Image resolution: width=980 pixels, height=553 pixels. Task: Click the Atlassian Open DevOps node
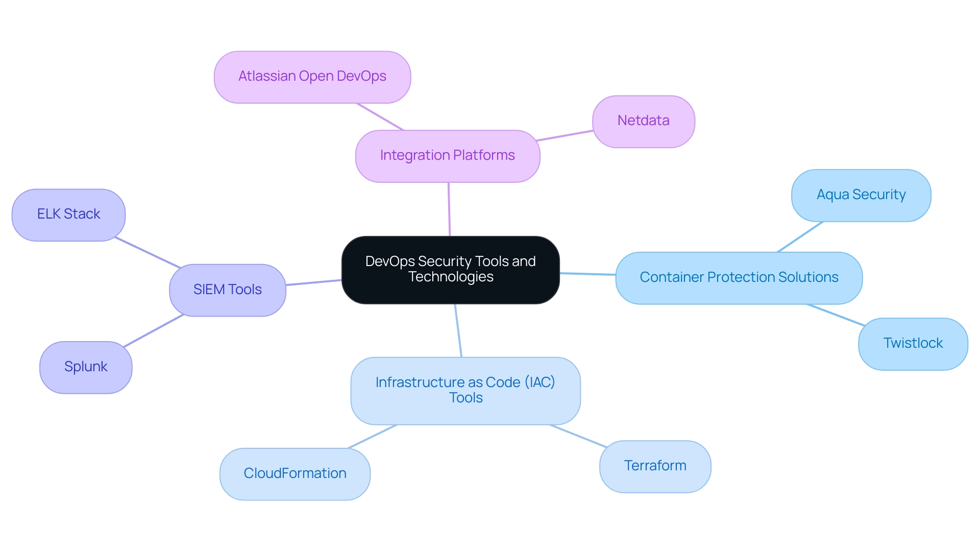pos(312,76)
